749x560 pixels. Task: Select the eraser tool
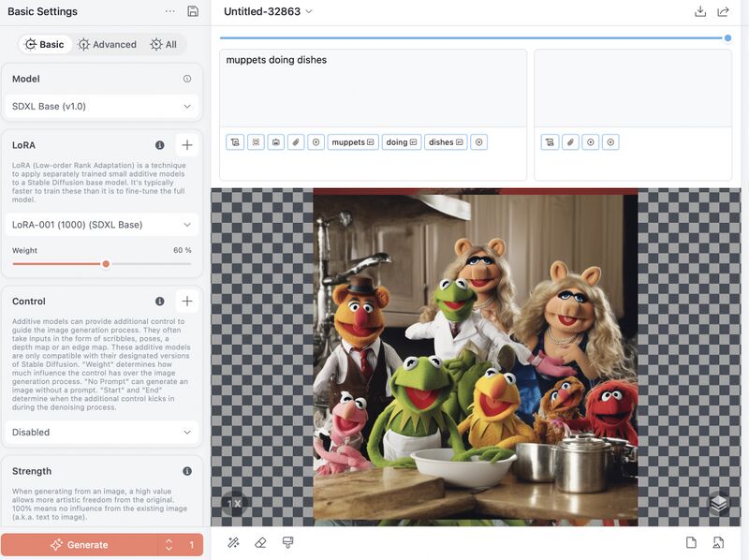pos(261,543)
